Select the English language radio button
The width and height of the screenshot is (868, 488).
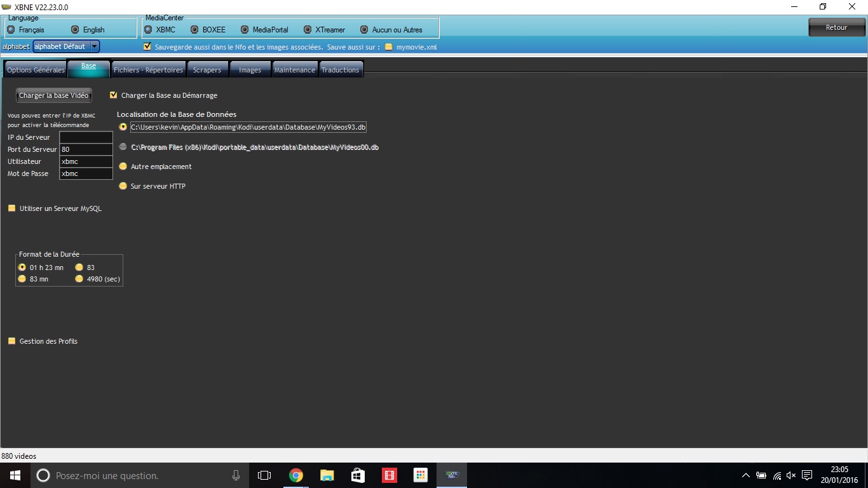pos(75,30)
